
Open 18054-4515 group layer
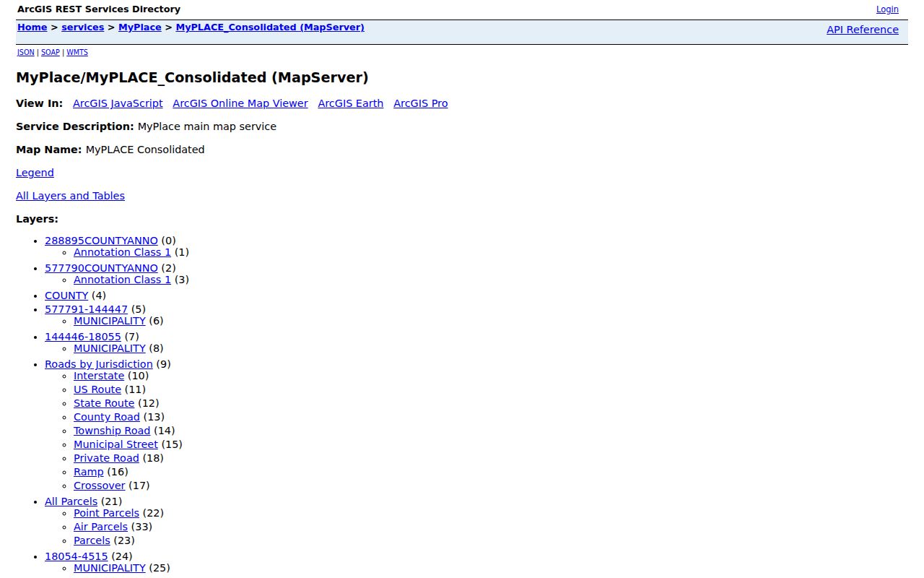77,556
